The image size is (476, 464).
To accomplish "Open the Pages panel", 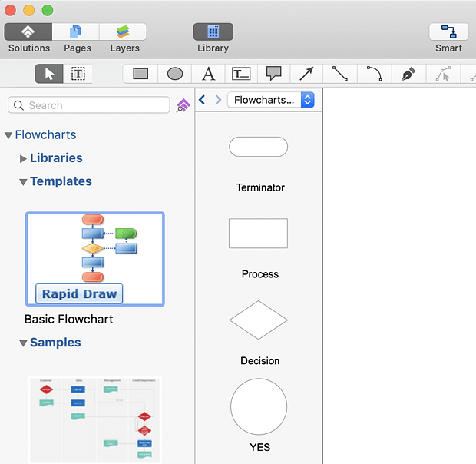I will pos(75,31).
